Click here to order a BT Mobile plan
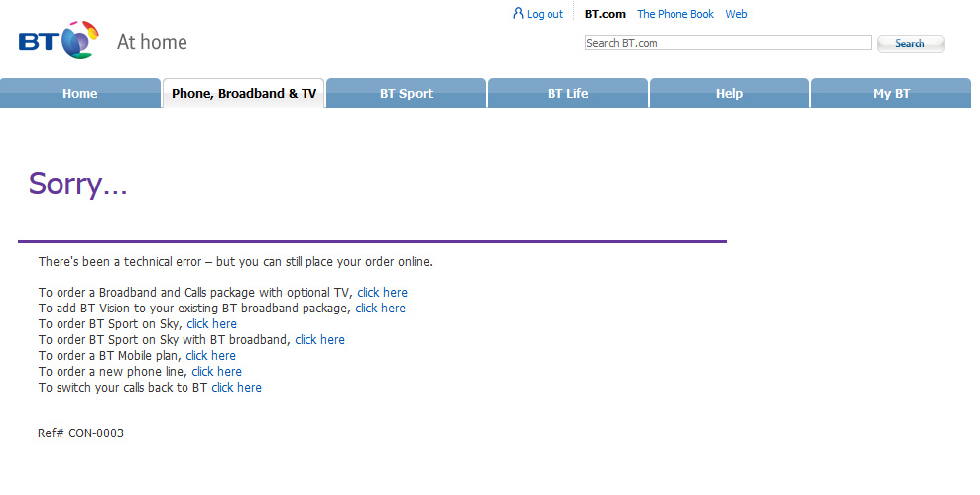Image resolution: width=980 pixels, height=495 pixels. pos(210,355)
